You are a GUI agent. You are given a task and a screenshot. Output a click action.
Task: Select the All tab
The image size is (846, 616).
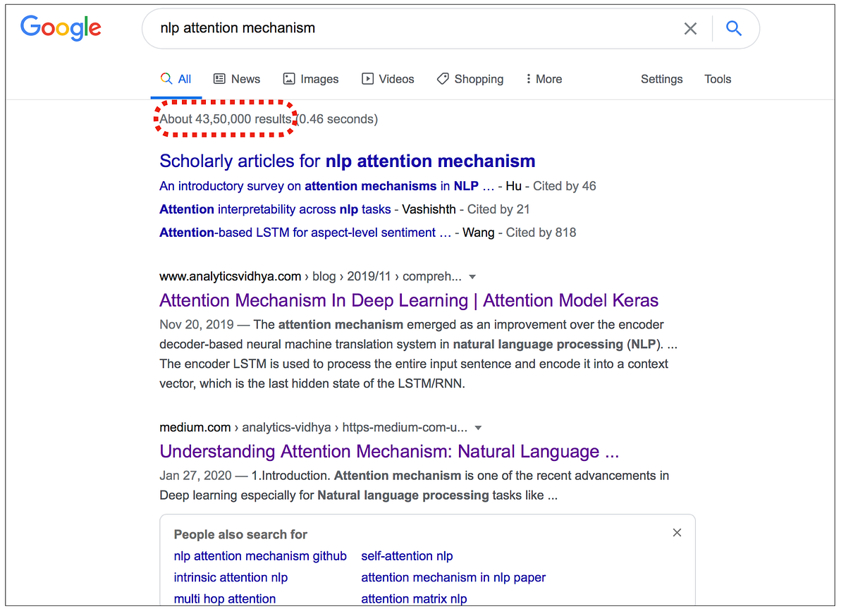point(176,79)
